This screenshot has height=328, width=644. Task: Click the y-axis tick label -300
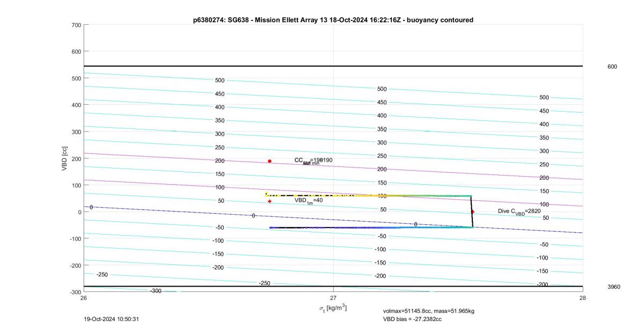pos(75,292)
